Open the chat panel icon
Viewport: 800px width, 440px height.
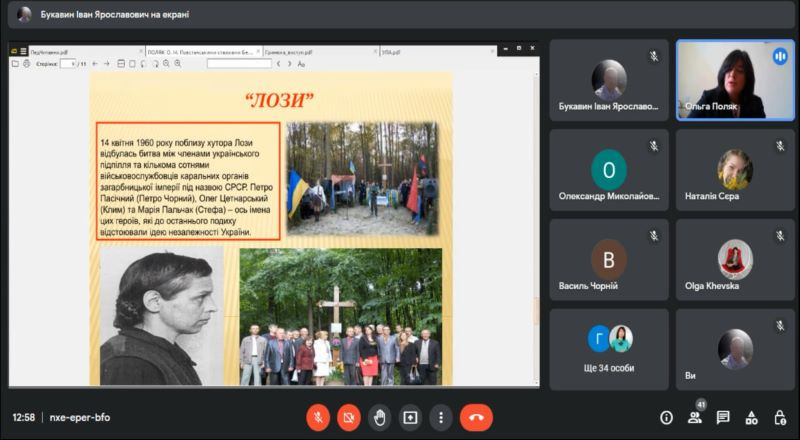click(723, 418)
